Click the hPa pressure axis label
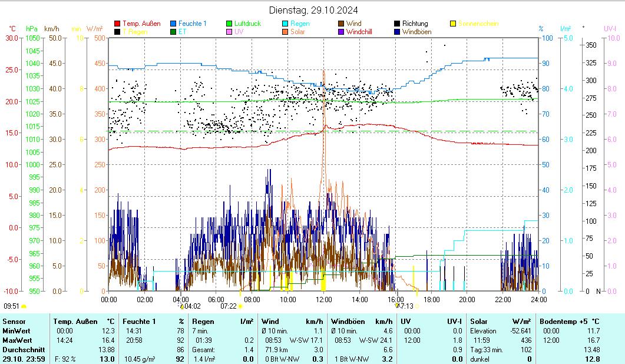Viewport: 625px width, 364px height. [31, 28]
